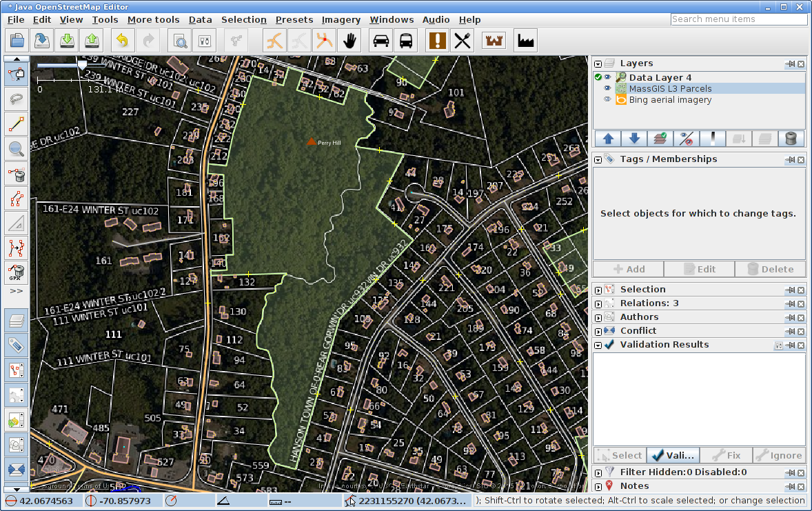812x511 pixels.
Task: Open the Imagery menu
Action: pyautogui.click(x=341, y=20)
